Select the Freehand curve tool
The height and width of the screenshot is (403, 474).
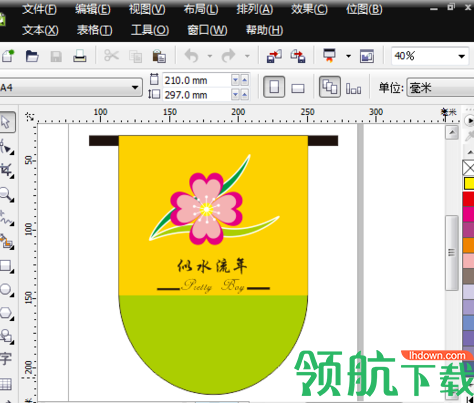7,218
